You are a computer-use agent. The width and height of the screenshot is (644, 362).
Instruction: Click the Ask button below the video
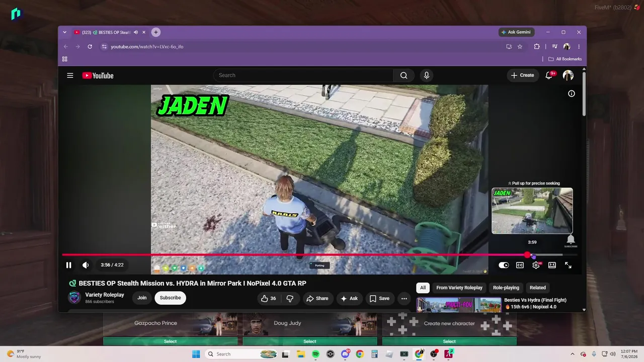click(x=349, y=298)
